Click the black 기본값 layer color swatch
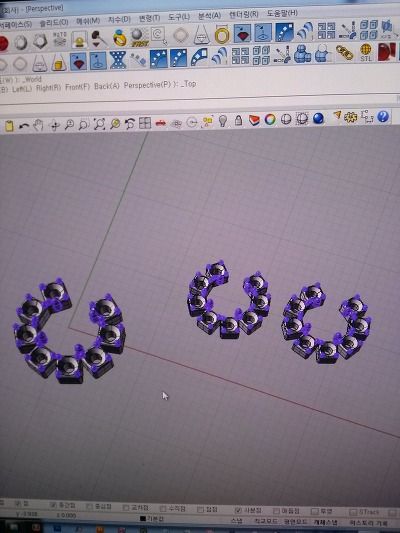Image resolution: width=400 pixels, height=533 pixels. (x=143, y=518)
